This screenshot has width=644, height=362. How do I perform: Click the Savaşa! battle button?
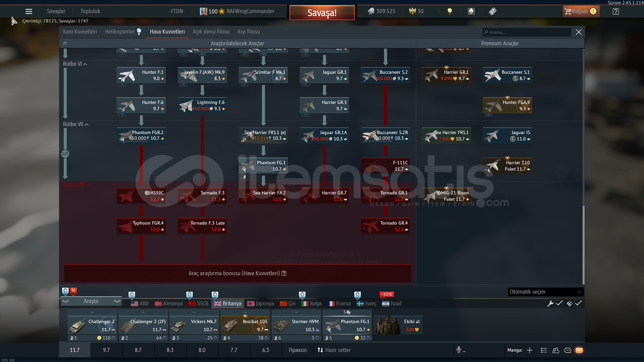[x=322, y=13]
